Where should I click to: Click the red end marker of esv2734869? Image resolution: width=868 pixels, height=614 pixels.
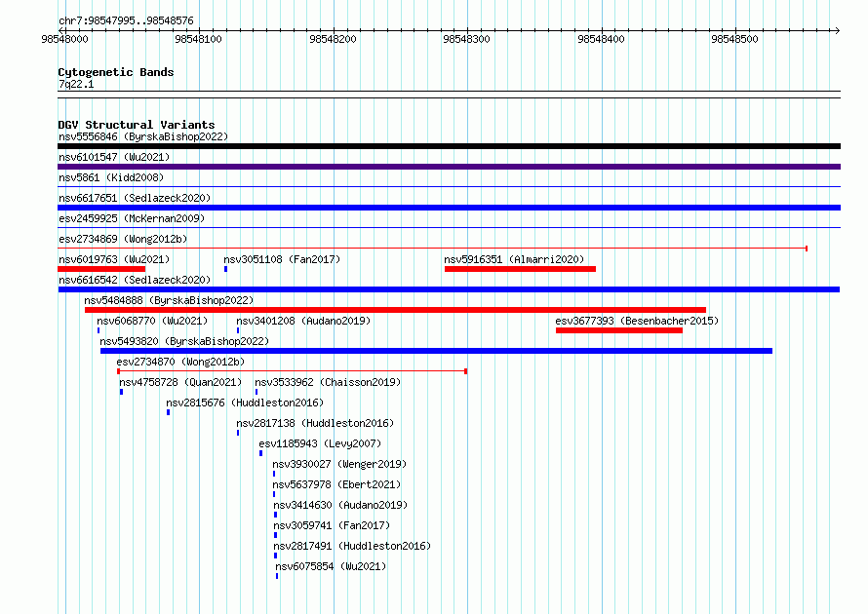[807, 249]
